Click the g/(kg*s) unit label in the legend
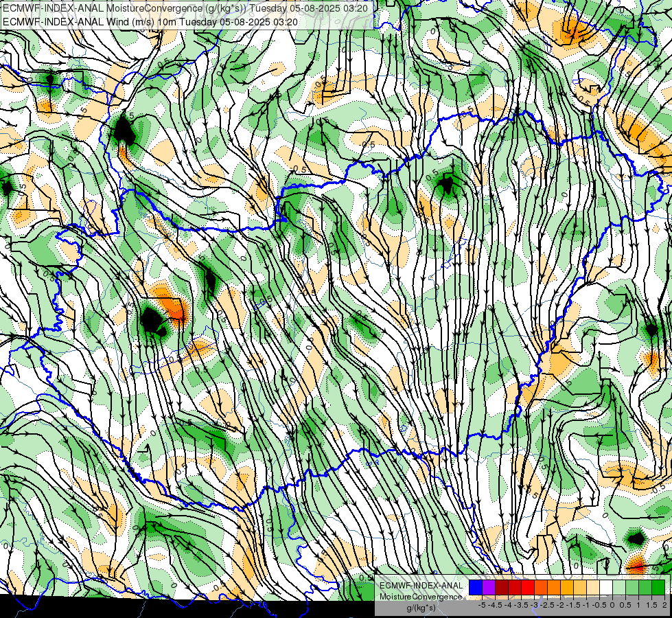Image resolution: width=672 pixels, height=618 pixels. click(x=421, y=607)
